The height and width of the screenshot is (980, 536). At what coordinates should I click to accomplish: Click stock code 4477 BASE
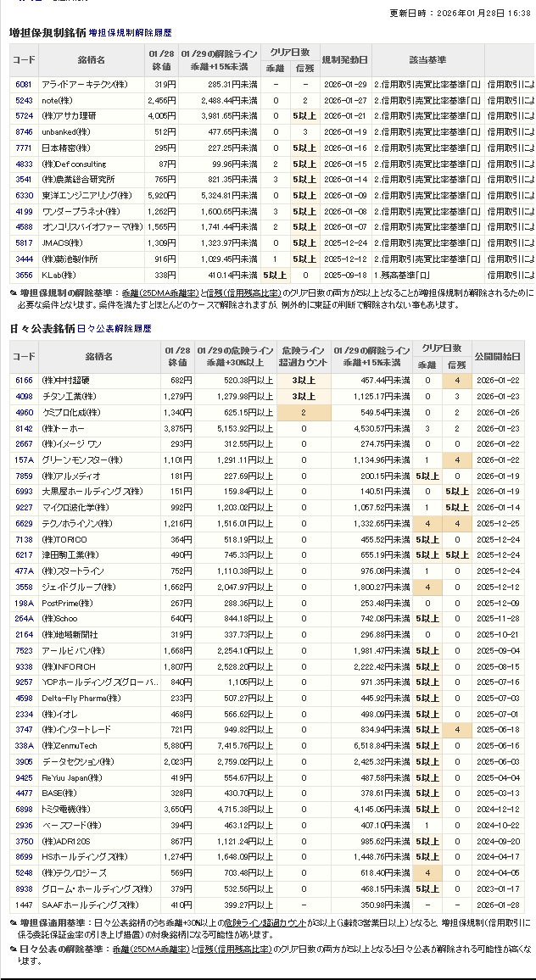click(x=24, y=793)
